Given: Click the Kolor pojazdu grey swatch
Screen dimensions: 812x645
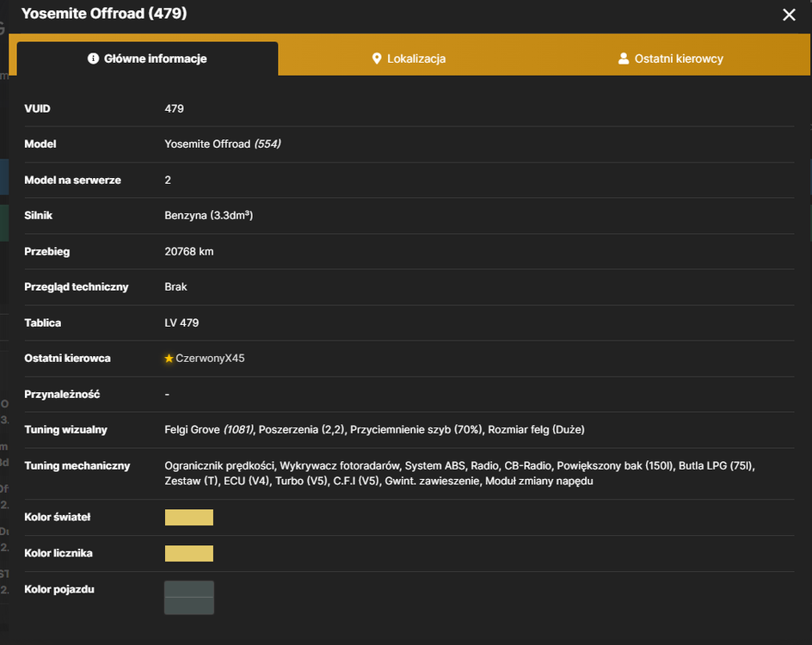Looking at the screenshot, I should 189,598.
